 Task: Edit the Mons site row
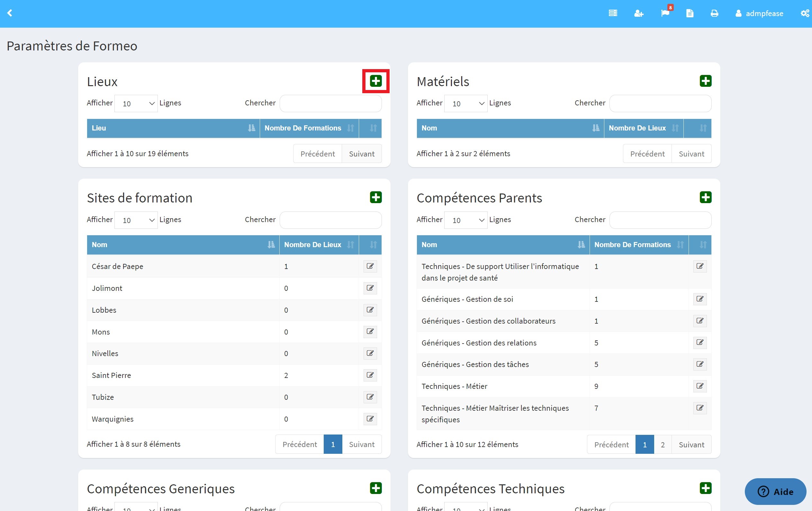point(370,332)
